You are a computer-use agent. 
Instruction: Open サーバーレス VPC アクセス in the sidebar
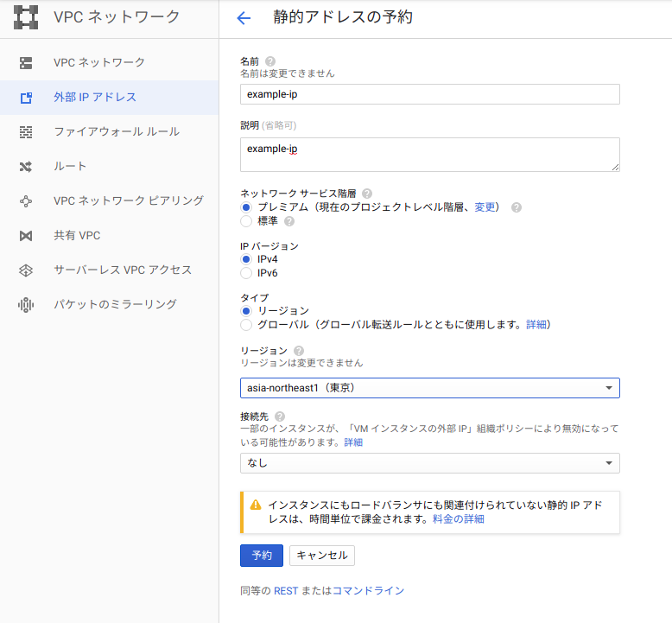pos(110,270)
